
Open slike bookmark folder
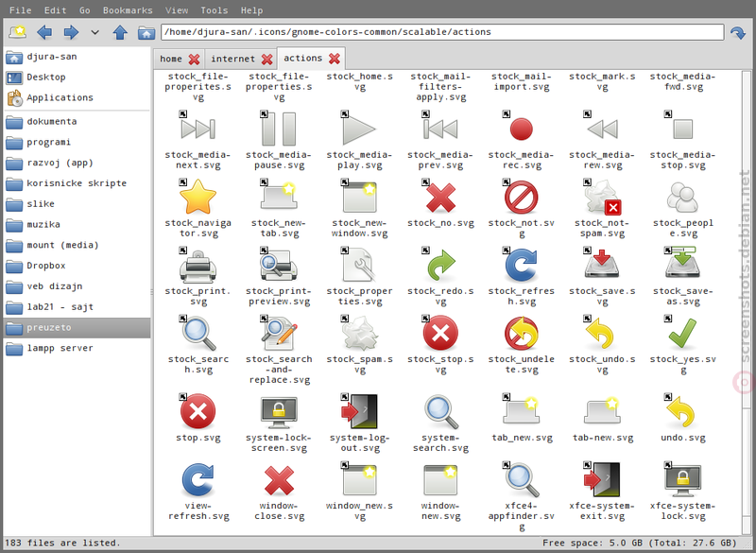pyautogui.click(x=77, y=204)
